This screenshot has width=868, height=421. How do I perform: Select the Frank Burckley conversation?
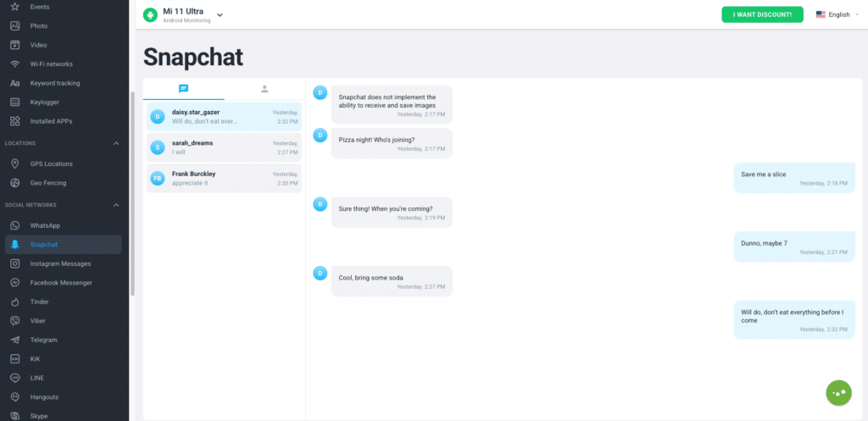point(224,178)
